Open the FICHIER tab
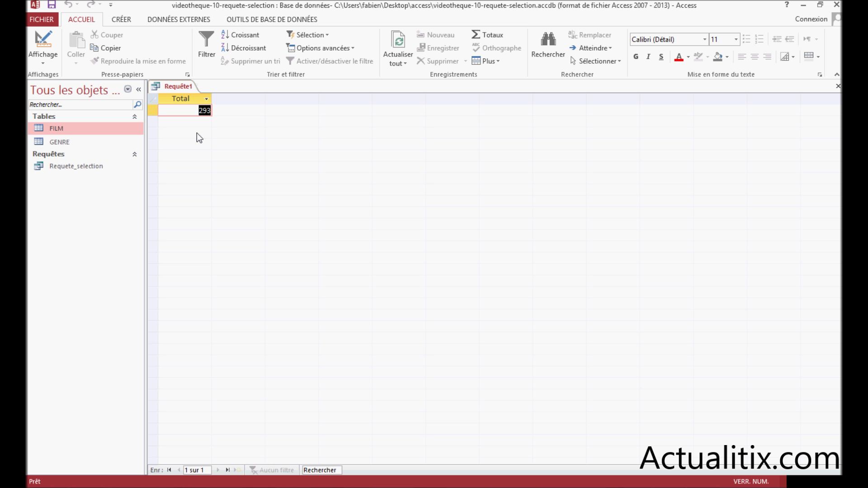868x488 pixels. coord(42,19)
